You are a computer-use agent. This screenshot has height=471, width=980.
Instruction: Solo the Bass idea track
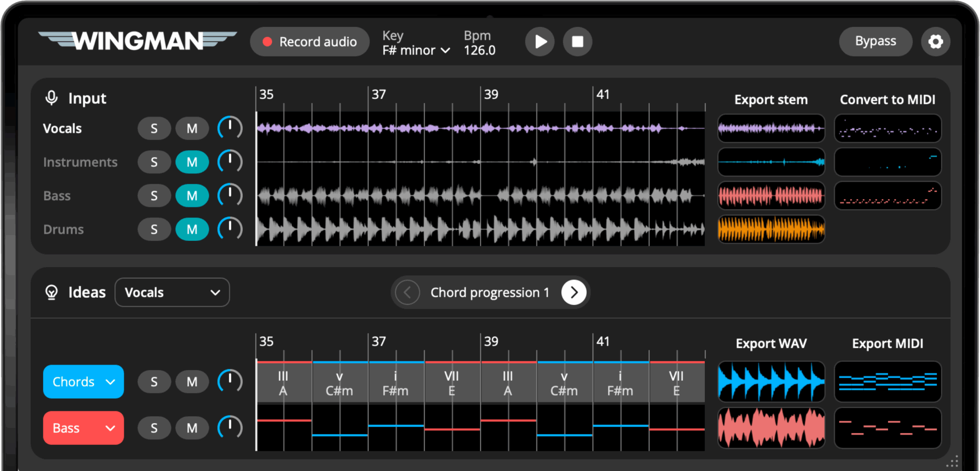[x=154, y=428]
